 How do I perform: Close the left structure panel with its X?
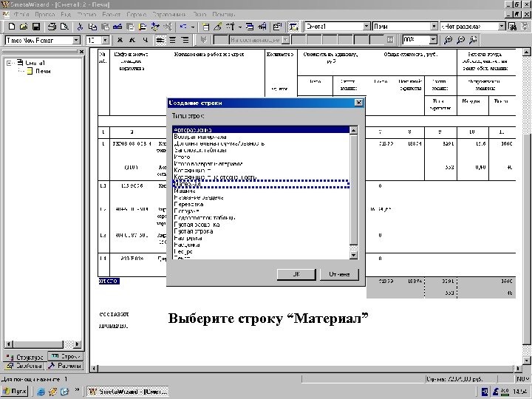point(81,52)
